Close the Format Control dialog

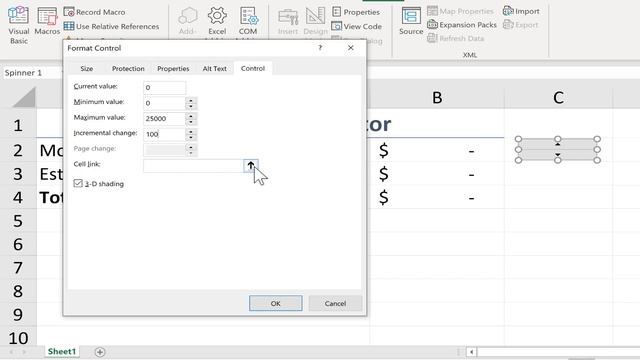(351, 48)
